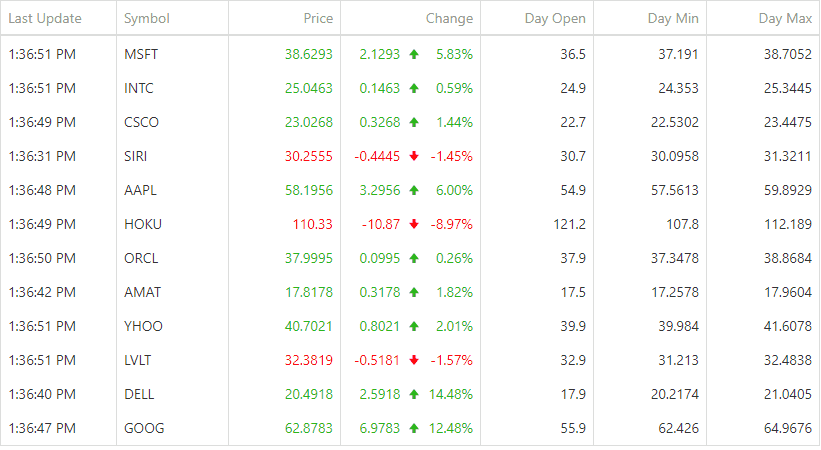Click the Day Max column header
Viewport: 821px width, 450px height.
[785, 18]
